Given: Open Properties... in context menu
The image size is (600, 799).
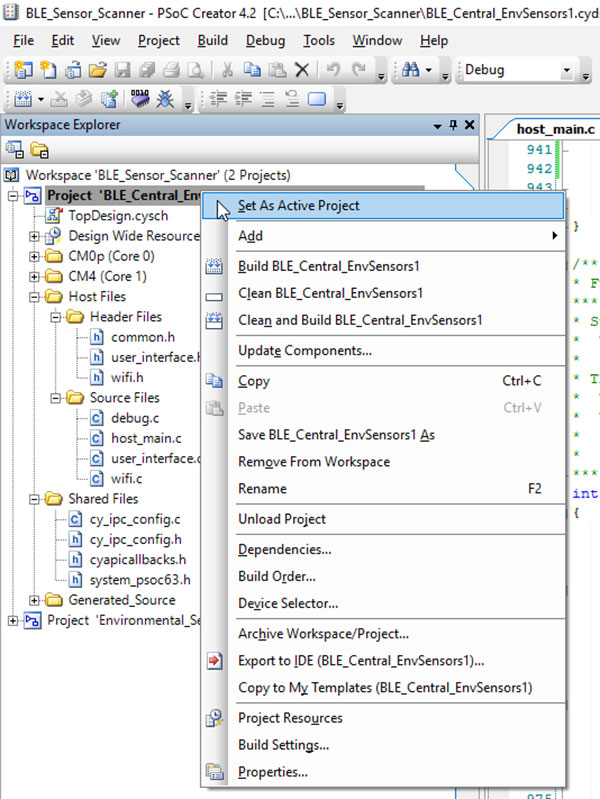Looking at the screenshot, I should click(x=383, y=772).
